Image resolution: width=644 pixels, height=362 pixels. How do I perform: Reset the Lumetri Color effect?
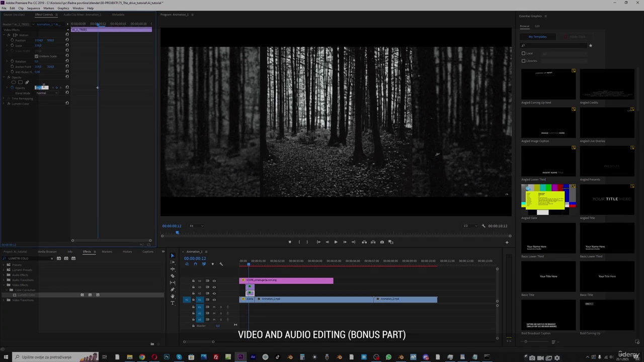tap(67, 103)
